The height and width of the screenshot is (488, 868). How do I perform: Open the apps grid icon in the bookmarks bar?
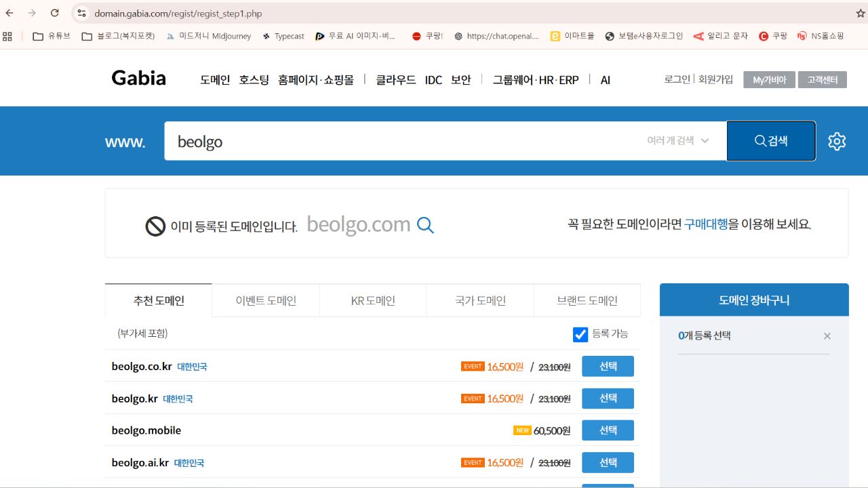click(8, 36)
